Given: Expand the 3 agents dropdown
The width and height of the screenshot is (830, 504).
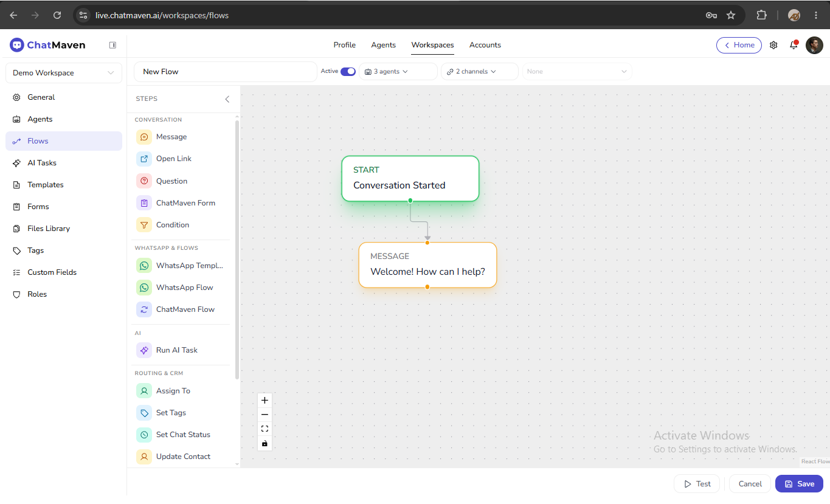Looking at the screenshot, I should pos(398,72).
